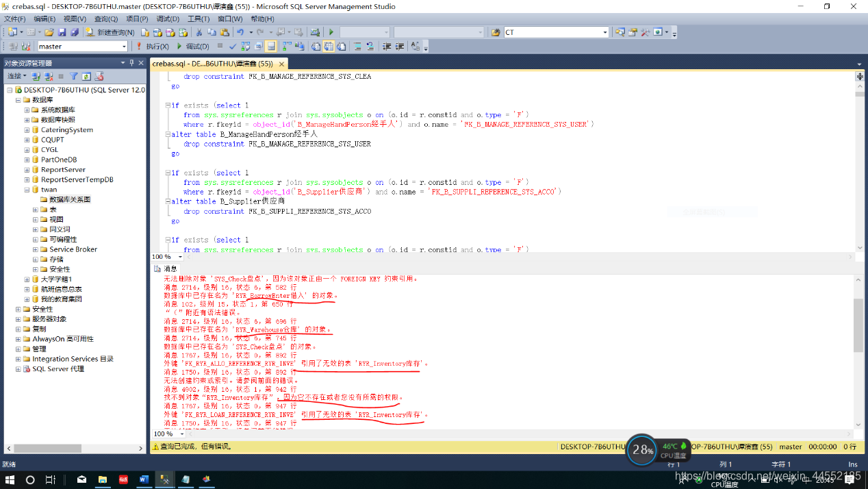Click the Execute (执行) button

153,47
